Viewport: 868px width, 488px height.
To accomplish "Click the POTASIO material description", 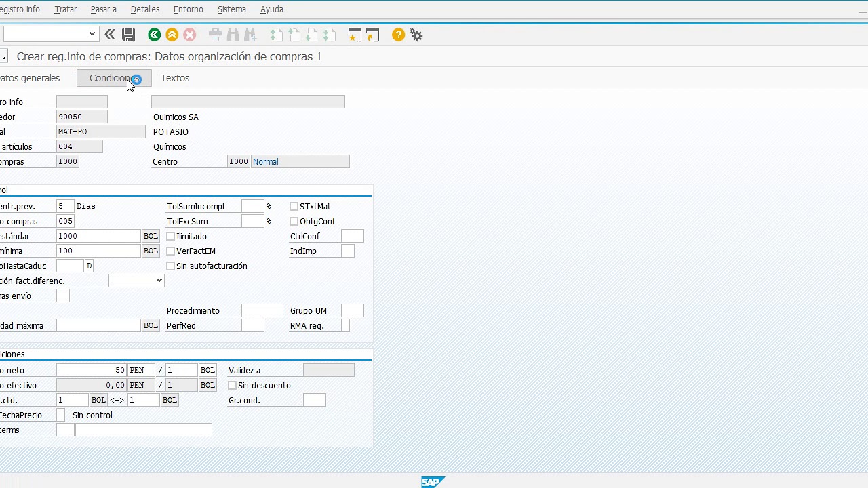I will (x=171, y=132).
